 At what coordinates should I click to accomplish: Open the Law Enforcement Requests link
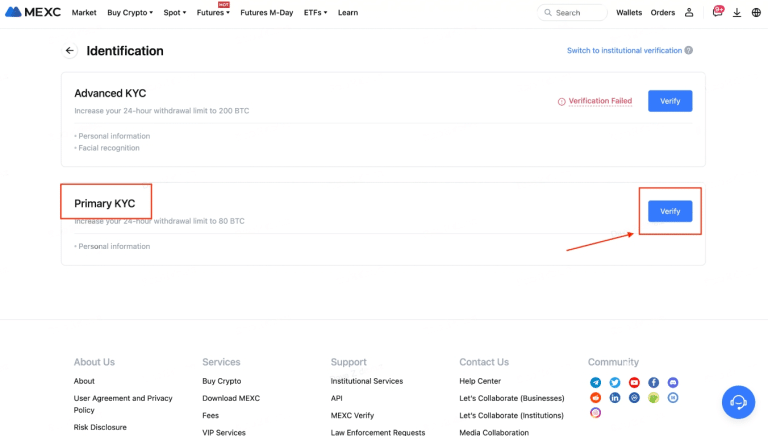pos(378,432)
